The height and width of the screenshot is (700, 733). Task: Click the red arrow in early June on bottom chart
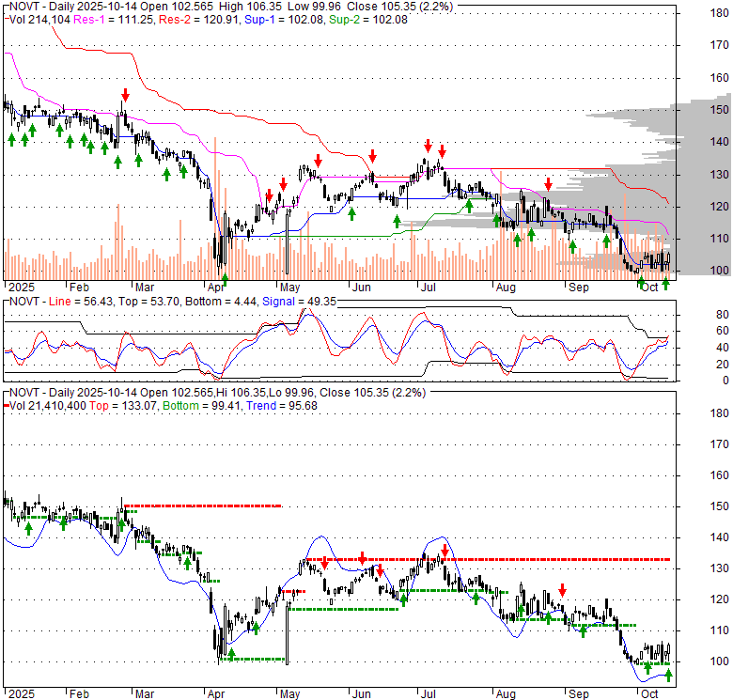point(363,558)
